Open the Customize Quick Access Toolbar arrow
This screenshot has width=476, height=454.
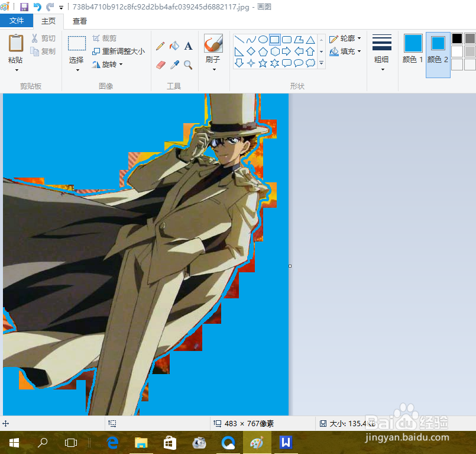point(61,7)
